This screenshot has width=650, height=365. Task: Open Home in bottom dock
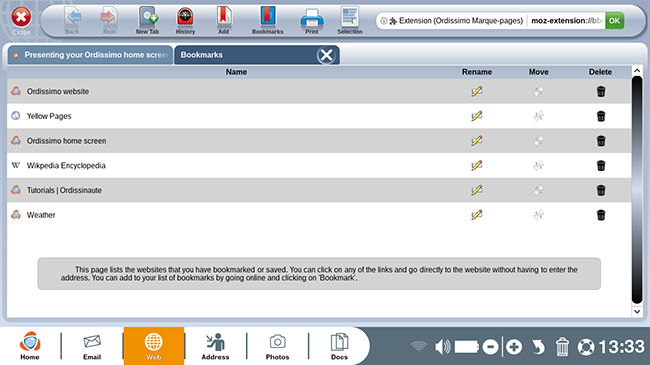click(30, 346)
